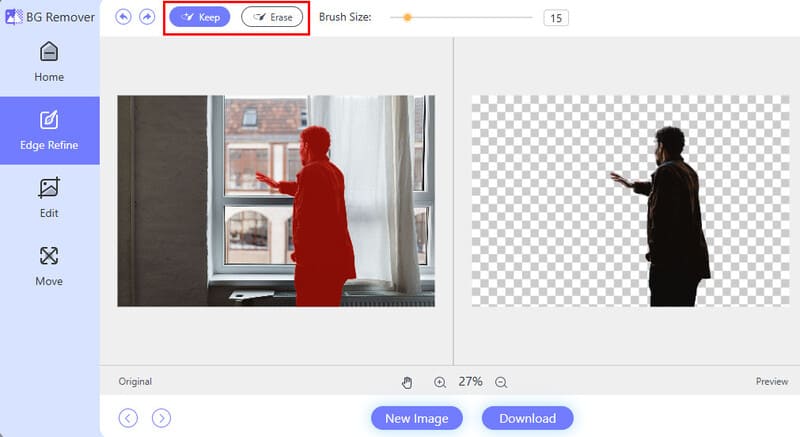Undo last brush stroke with back arrow

pos(123,17)
